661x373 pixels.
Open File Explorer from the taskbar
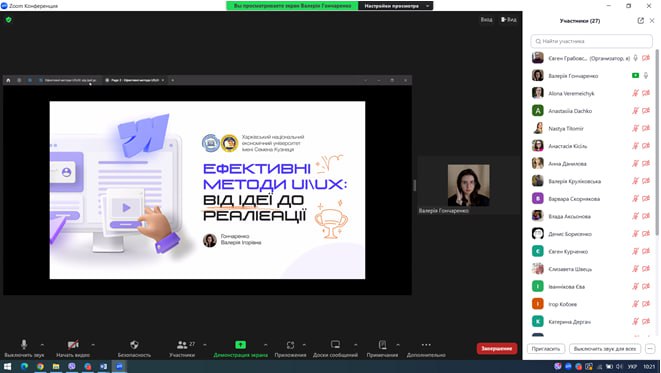point(56,366)
